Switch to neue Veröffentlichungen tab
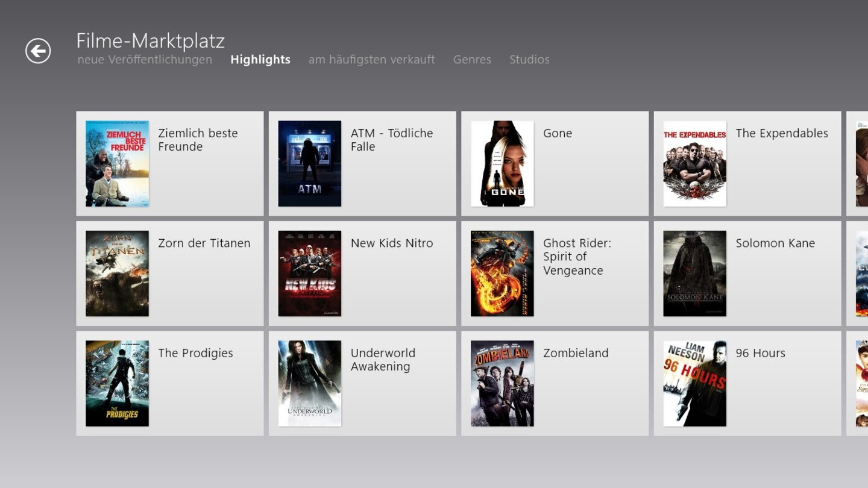Image resolution: width=868 pixels, height=488 pixels. click(x=145, y=60)
